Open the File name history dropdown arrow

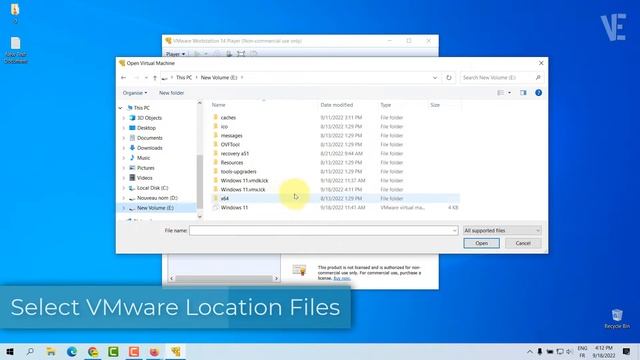coord(454,231)
